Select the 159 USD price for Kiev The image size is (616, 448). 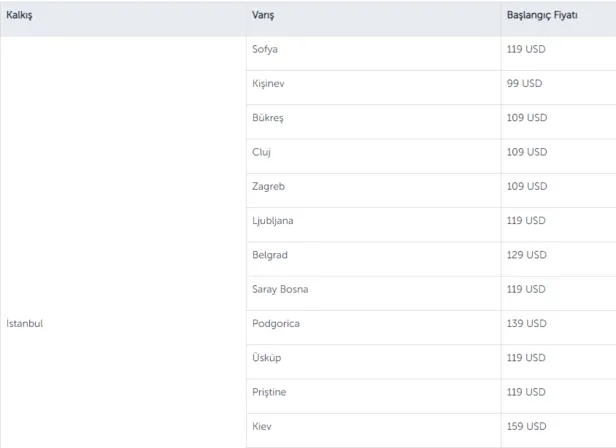[x=527, y=427]
